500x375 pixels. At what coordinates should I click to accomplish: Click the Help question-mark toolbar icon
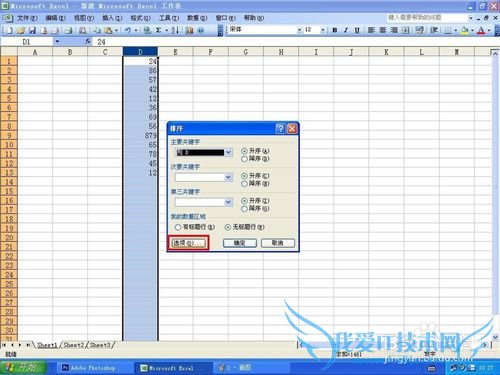(x=201, y=30)
